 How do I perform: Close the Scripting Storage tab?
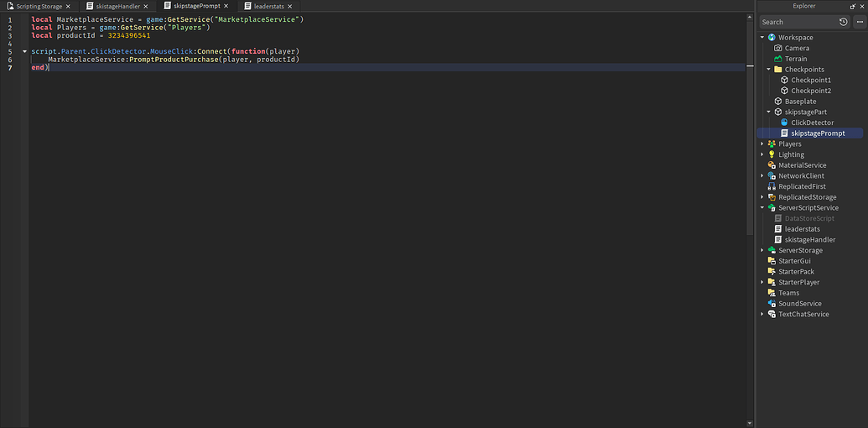pos(68,6)
